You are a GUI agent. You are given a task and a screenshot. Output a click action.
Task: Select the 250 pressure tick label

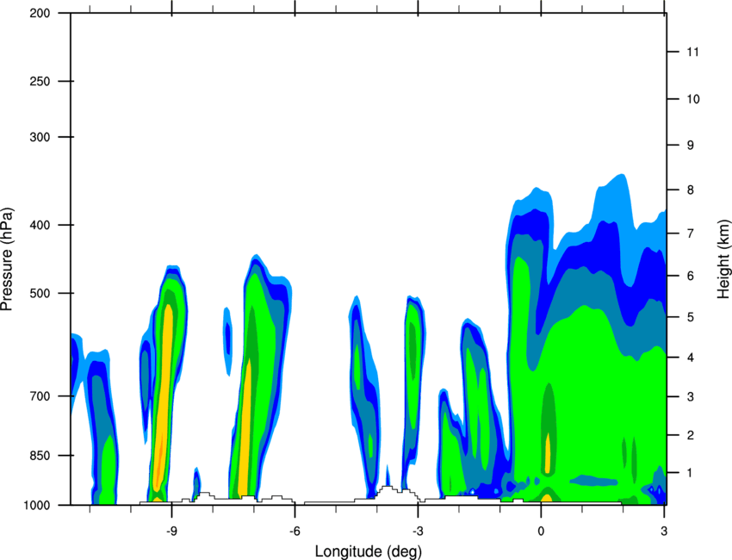click(x=40, y=81)
